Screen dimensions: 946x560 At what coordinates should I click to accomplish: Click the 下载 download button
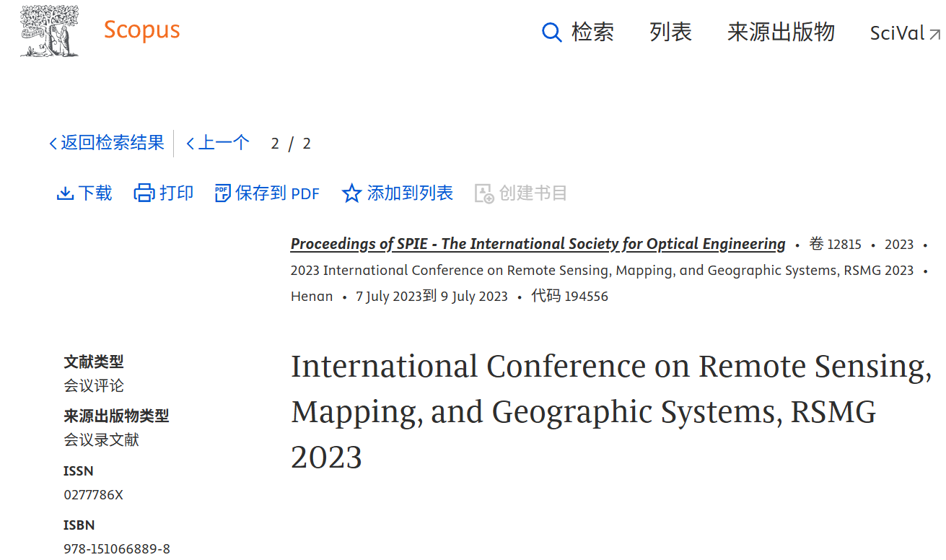[84, 193]
